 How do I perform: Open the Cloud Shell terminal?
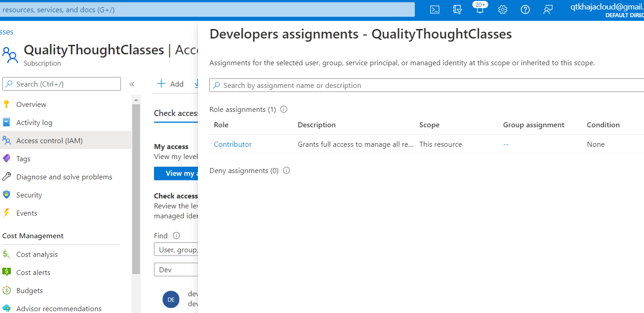(x=434, y=9)
